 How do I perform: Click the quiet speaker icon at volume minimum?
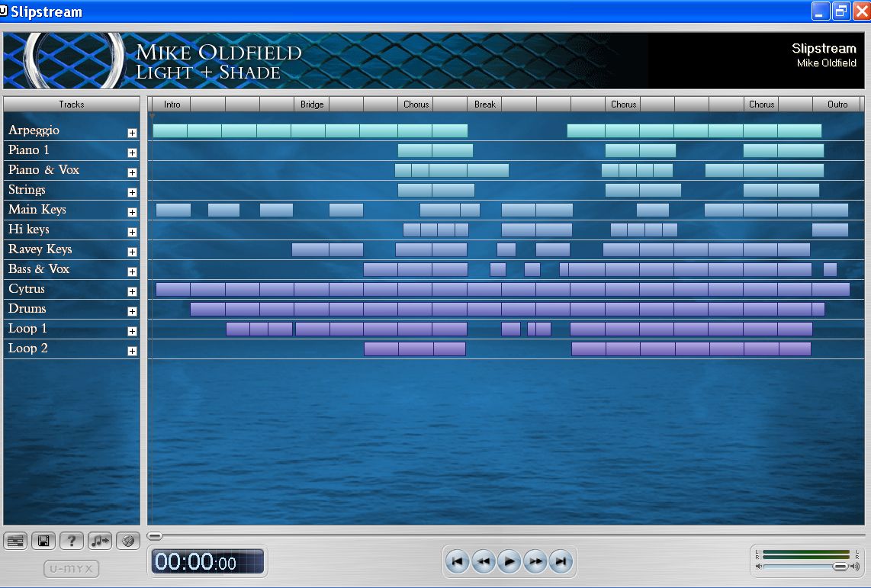coord(758,567)
